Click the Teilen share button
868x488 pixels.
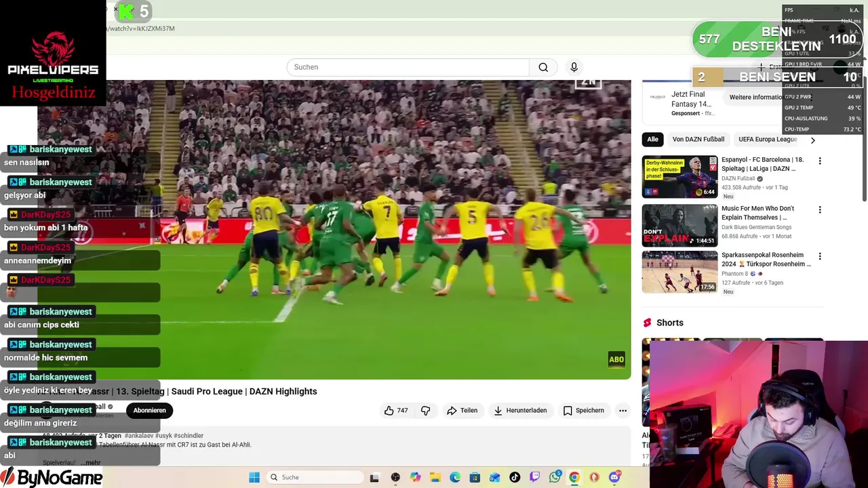[462, 411]
